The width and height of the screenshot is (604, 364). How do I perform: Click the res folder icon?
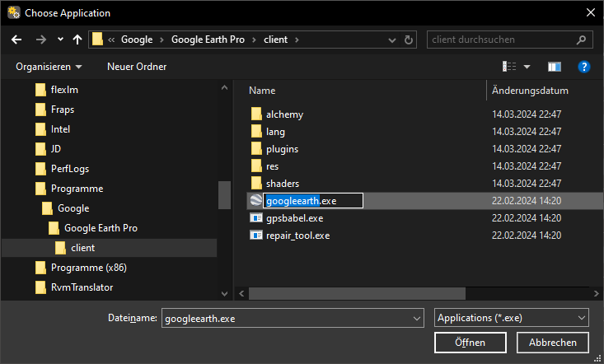[x=256, y=166]
